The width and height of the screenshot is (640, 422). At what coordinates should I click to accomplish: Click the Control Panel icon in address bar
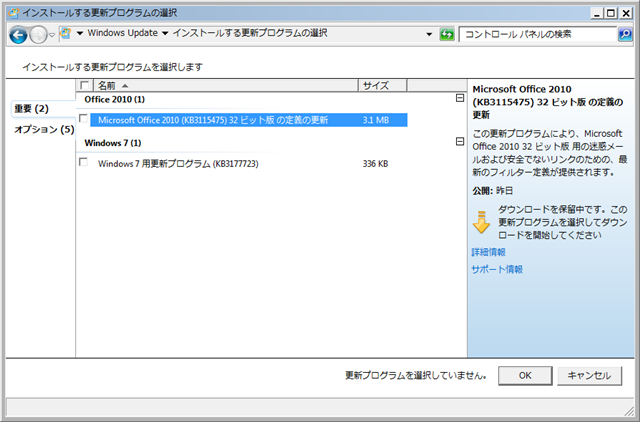[66, 33]
